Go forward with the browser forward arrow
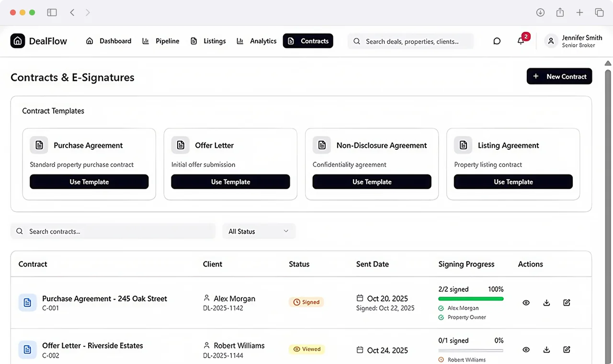 click(88, 12)
